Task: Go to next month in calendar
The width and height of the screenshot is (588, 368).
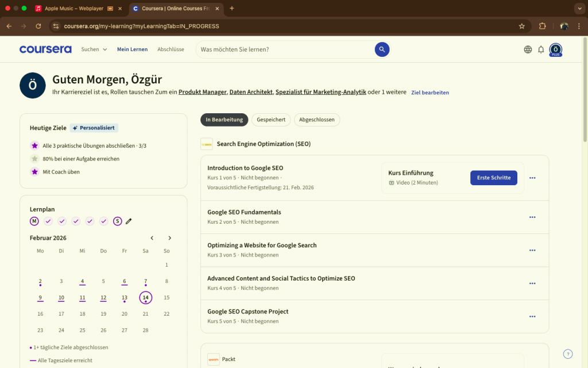Action: point(169,238)
